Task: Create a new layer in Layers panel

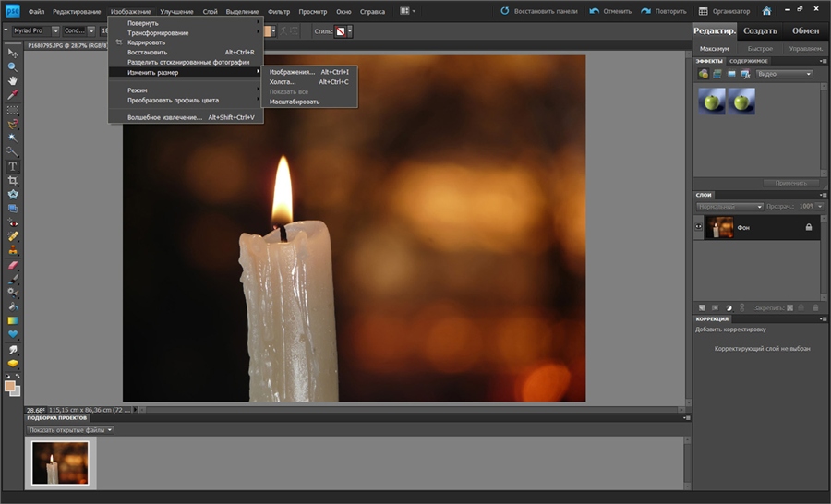Action: click(702, 307)
